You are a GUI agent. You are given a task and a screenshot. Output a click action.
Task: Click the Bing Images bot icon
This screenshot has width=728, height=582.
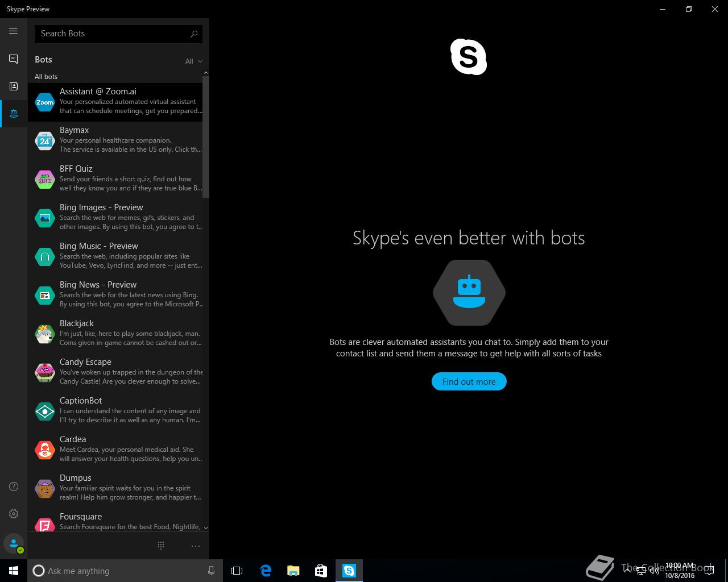[x=45, y=218]
